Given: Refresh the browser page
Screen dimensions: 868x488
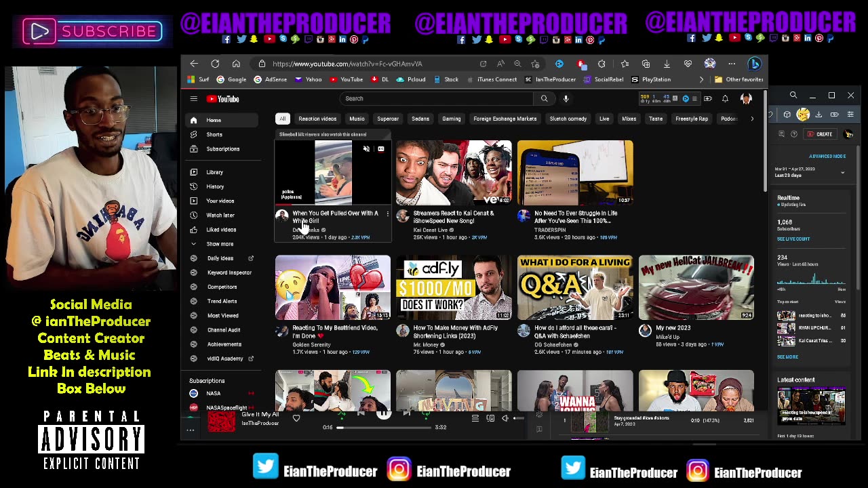Looking at the screenshot, I should pyautogui.click(x=215, y=64).
